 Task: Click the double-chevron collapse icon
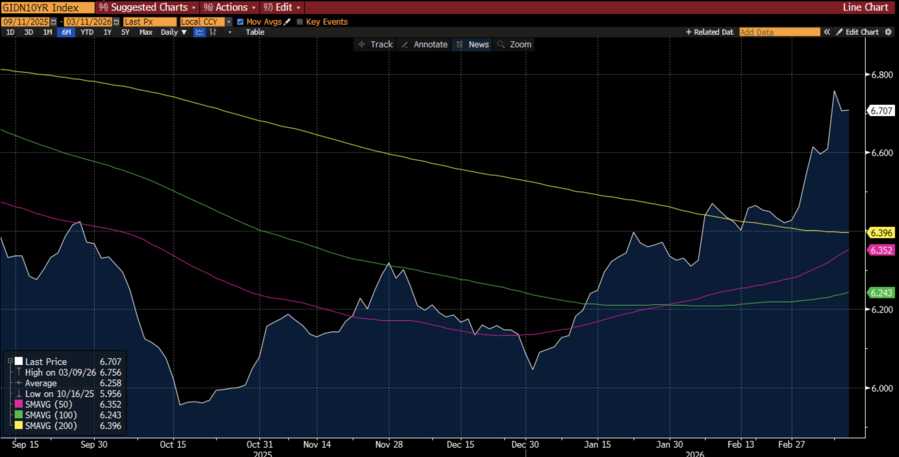point(827,32)
